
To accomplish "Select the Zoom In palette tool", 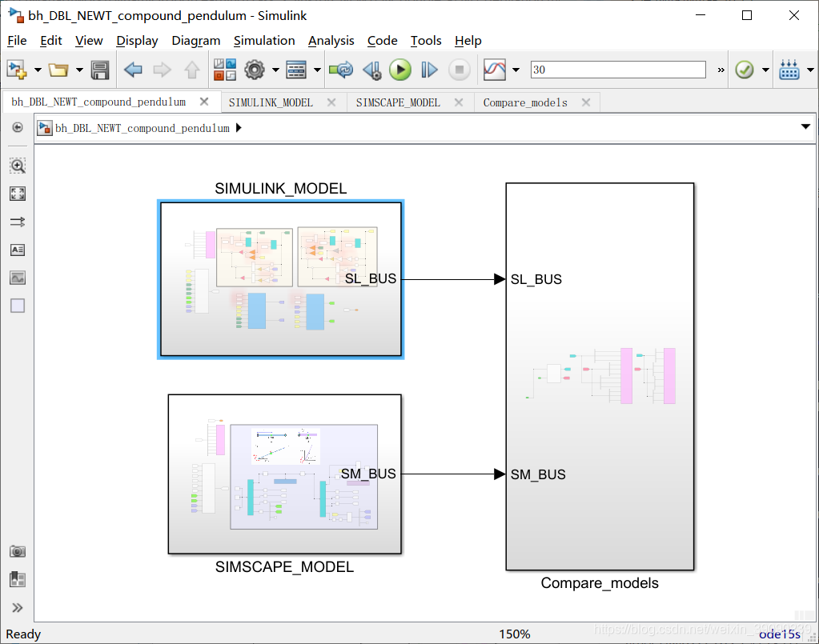I will [18, 166].
